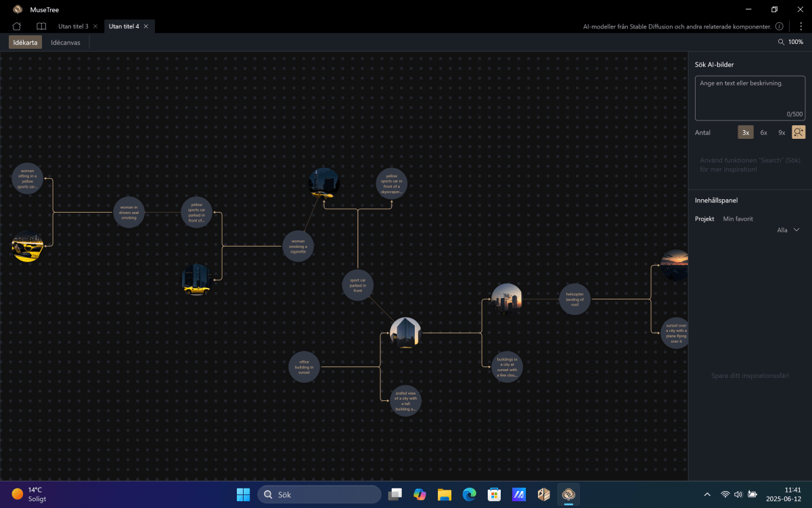812x508 pixels.
Task: Select the 3x image count option
Action: click(x=745, y=133)
